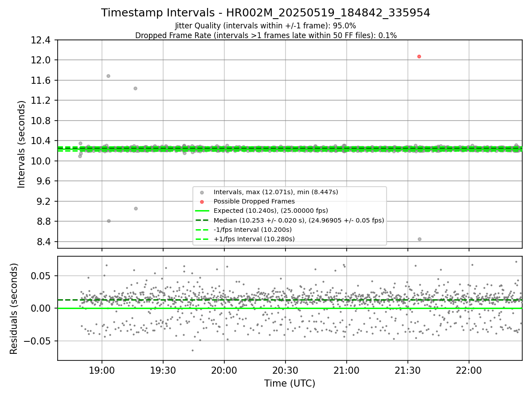Click the red possible dropped frame point near 12.0
Viewport: 532px width, 399px height.
click(419, 56)
